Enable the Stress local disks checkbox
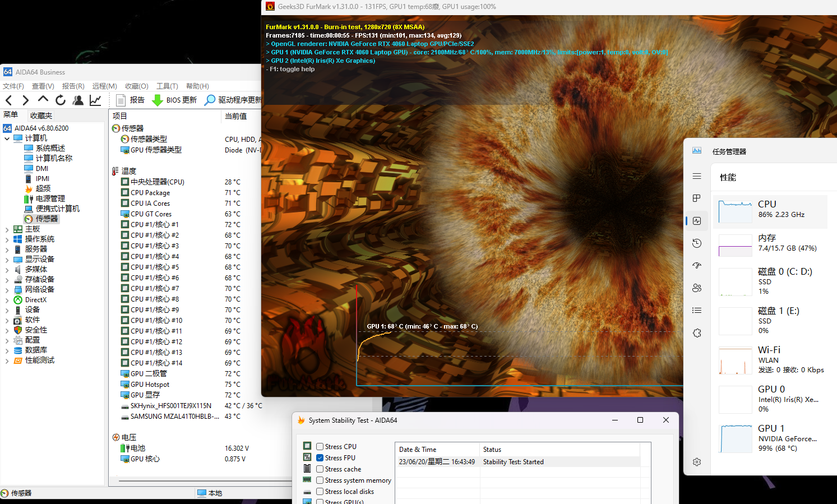The image size is (837, 504). tap(320, 492)
